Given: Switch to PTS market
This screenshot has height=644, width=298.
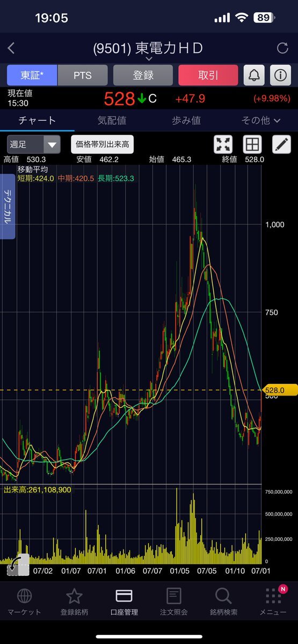Looking at the screenshot, I should (83, 76).
